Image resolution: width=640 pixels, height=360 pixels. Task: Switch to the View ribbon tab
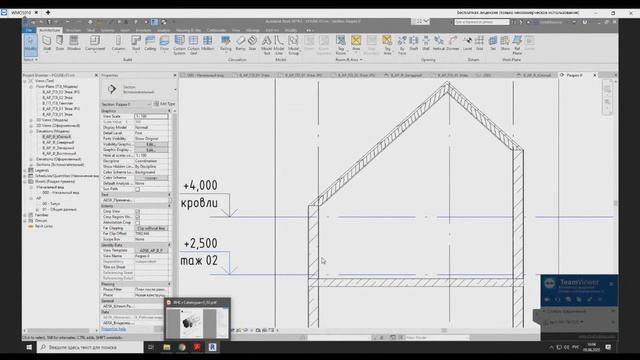click(236, 30)
